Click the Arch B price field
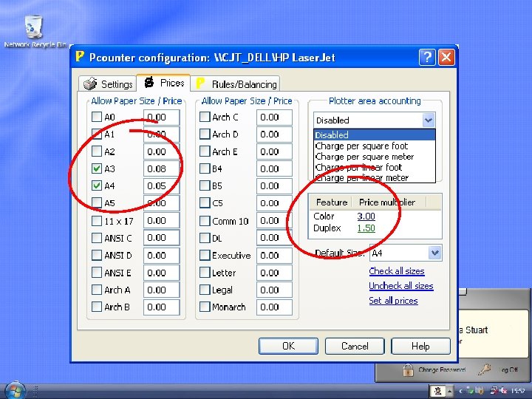 [161, 307]
